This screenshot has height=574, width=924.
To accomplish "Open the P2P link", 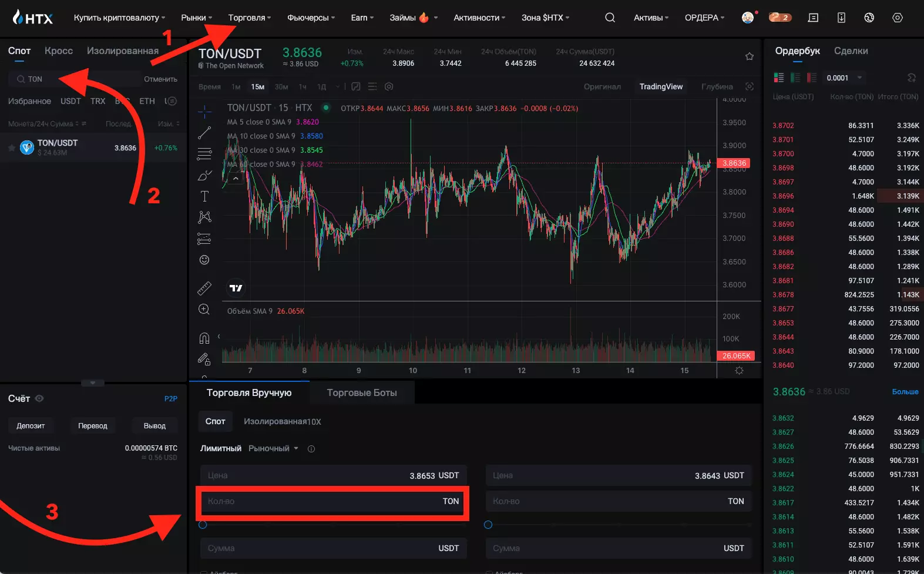I will pos(171,398).
